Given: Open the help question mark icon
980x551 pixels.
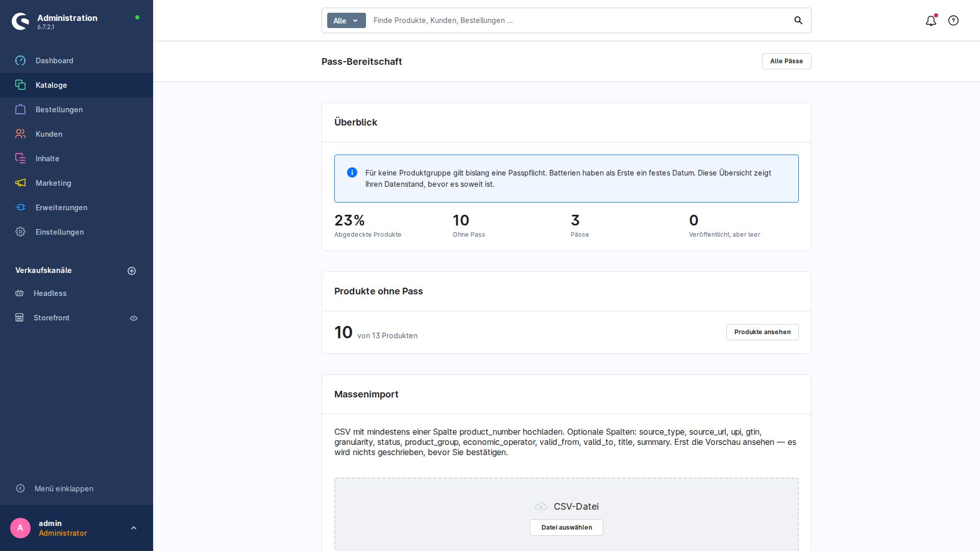Looking at the screenshot, I should pyautogui.click(x=953, y=20).
